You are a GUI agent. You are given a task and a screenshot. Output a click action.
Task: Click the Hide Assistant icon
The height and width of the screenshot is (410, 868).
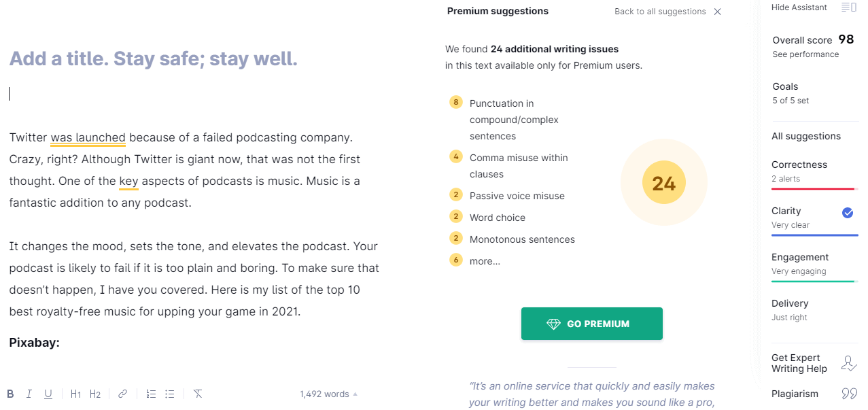tap(848, 7)
